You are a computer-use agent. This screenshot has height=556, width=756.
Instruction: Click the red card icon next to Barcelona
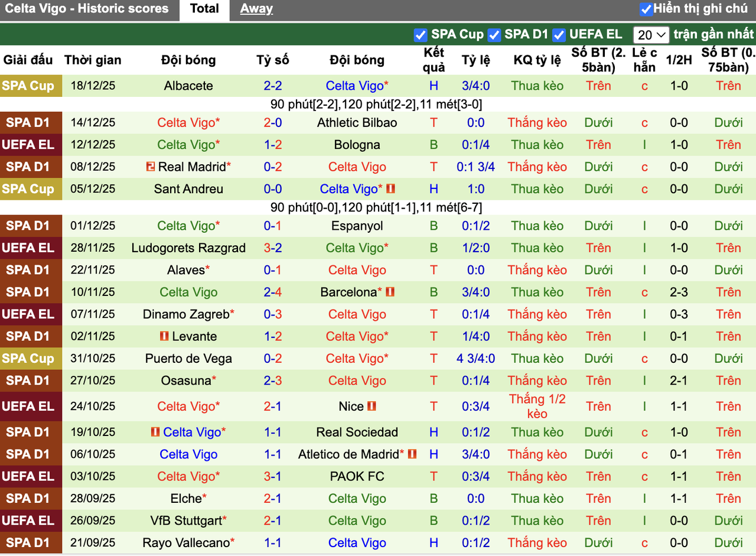coord(390,292)
